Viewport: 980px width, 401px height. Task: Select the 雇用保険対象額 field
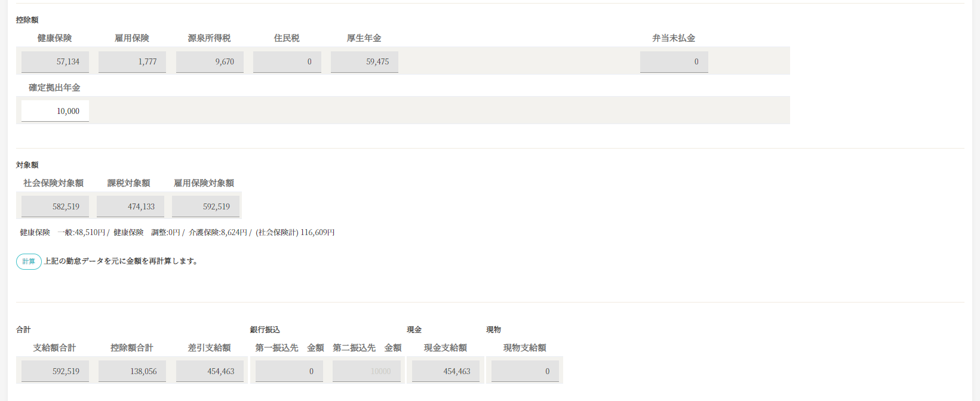[205, 206]
